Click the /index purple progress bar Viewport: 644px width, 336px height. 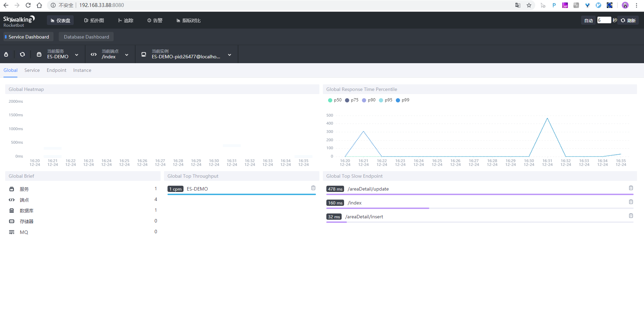378,208
